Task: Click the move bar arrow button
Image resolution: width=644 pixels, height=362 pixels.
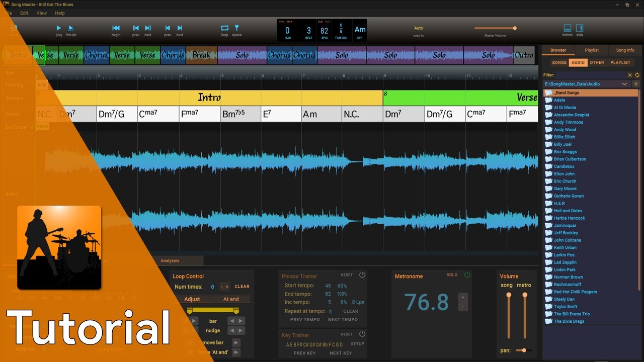Action: point(236,342)
